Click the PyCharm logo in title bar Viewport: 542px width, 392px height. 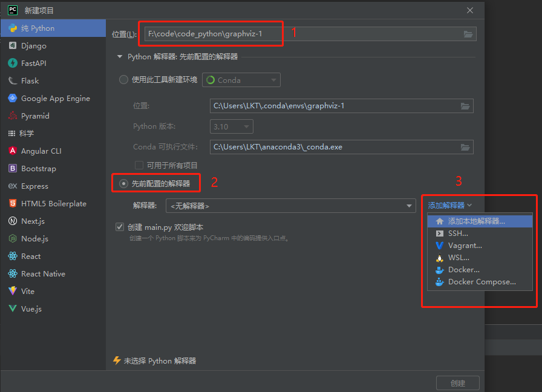(x=13, y=10)
